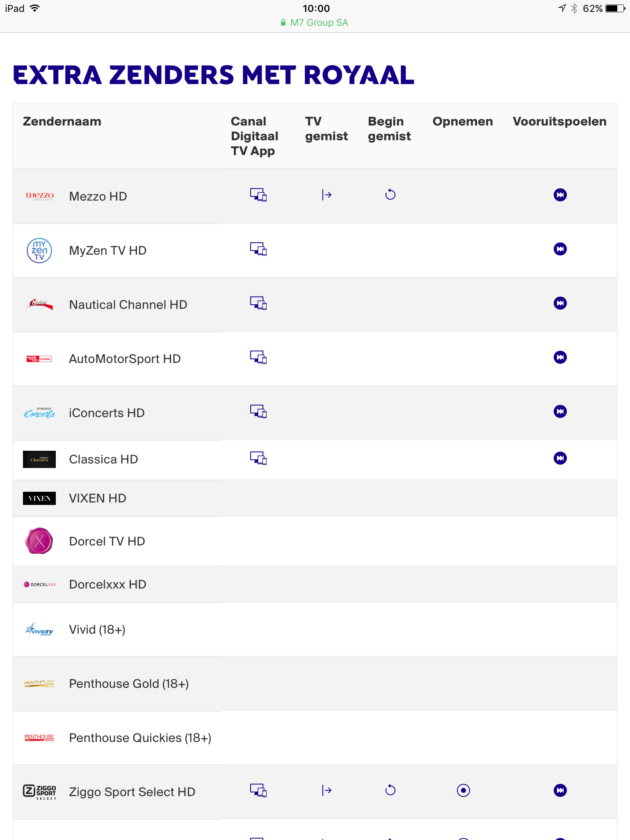The height and width of the screenshot is (840, 630).
Task: Click fast-forward icon for MyZen TV HD
Action: pos(560,249)
